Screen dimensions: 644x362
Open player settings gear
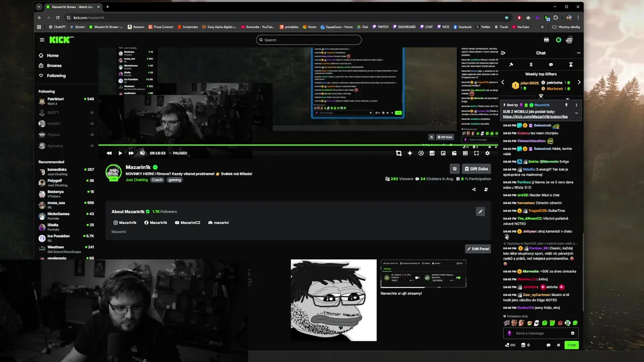pos(488,153)
